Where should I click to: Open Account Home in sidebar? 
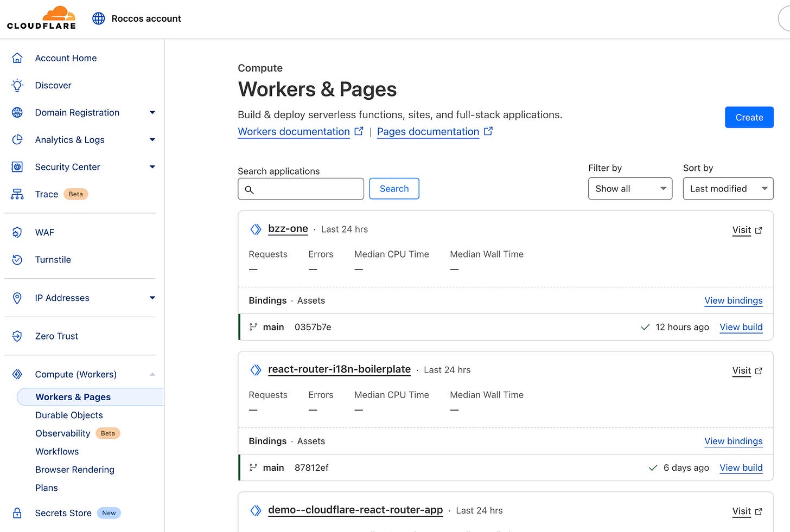click(66, 58)
